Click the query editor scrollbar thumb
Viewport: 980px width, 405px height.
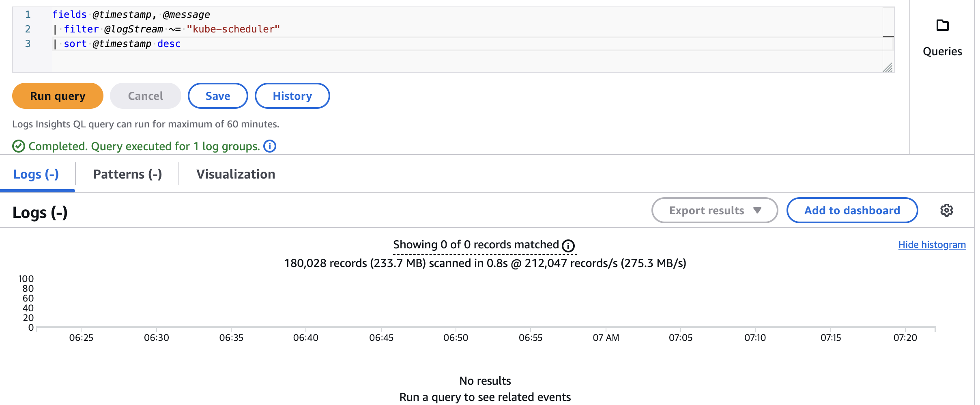tap(888, 37)
